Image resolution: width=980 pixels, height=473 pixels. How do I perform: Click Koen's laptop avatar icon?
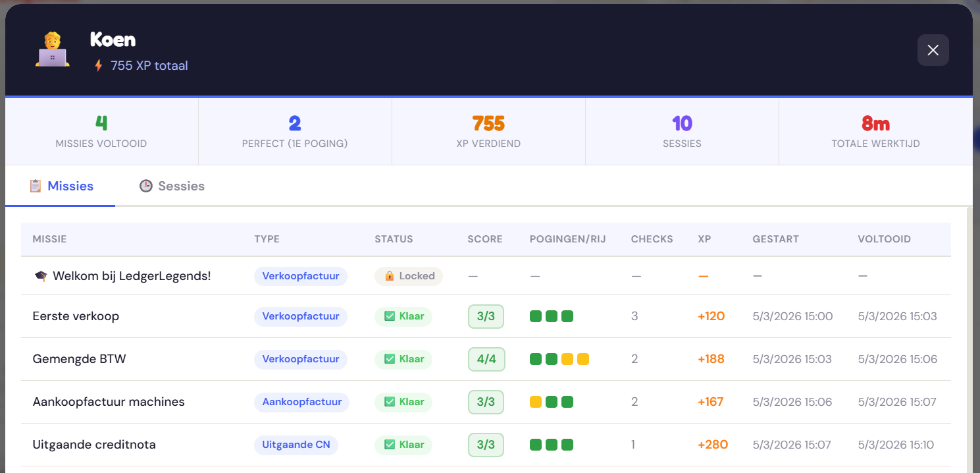tap(53, 50)
